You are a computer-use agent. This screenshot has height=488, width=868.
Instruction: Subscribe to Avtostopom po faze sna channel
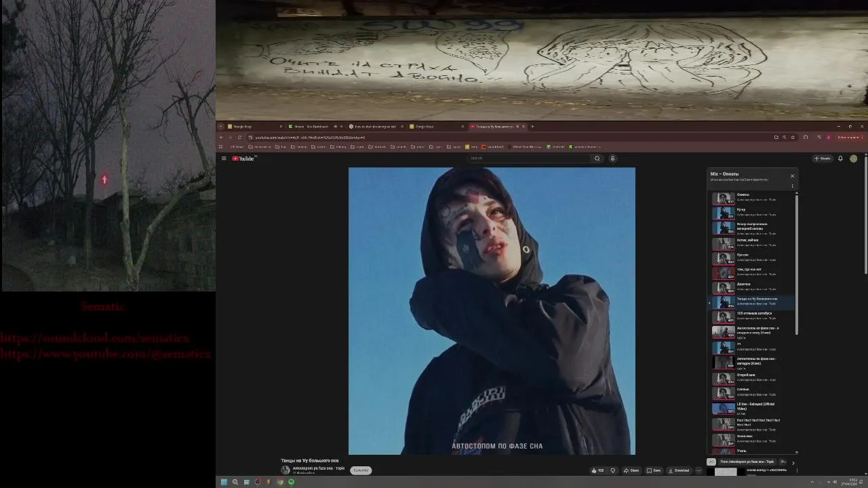click(x=361, y=470)
